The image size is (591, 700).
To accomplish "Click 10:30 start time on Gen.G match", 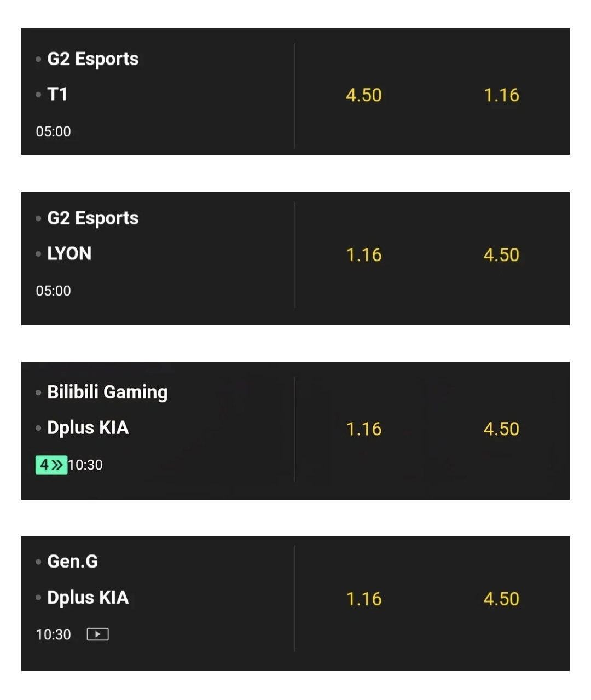I will (x=53, y=634).
